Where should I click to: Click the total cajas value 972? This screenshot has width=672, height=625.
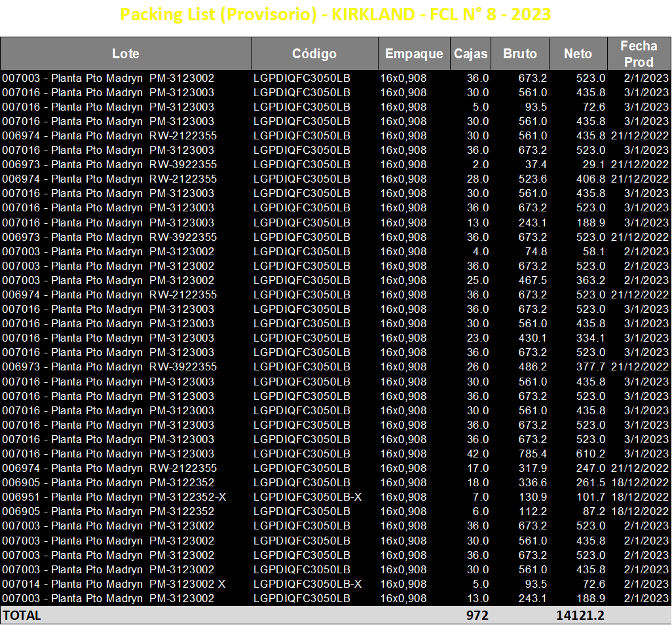[477, 616]
